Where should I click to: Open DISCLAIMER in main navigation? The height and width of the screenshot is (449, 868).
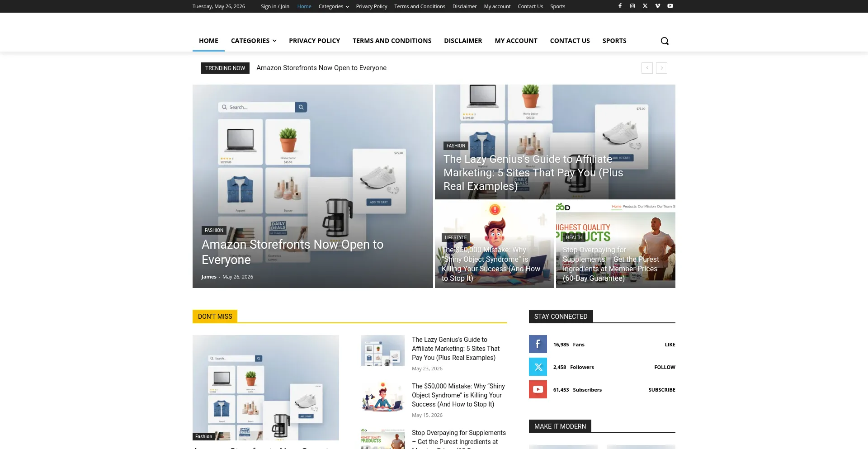[463, 41]
